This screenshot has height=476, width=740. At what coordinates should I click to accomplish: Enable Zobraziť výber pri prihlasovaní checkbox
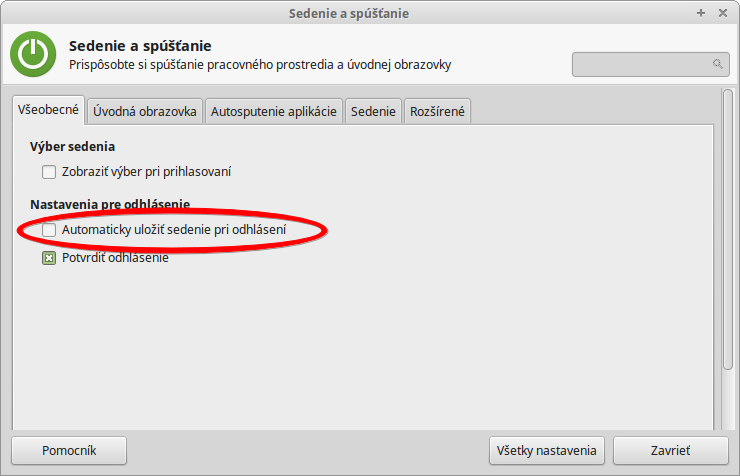[x=49, y=172]
